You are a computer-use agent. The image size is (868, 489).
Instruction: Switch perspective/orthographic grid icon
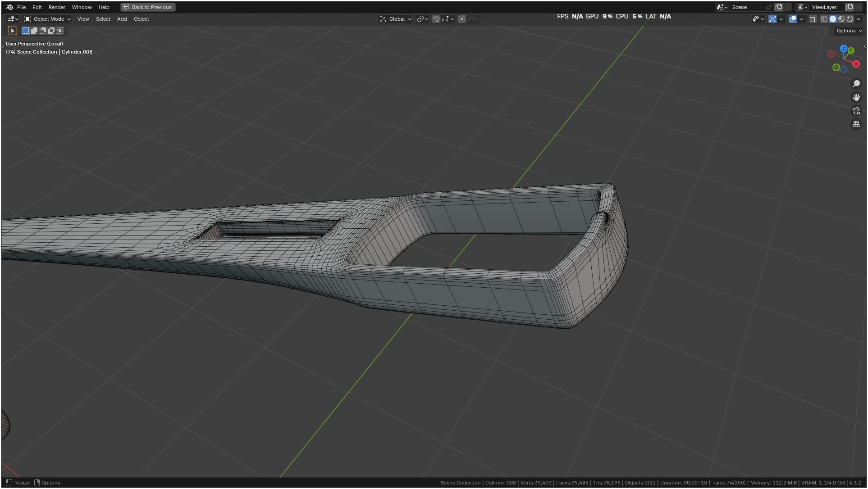[856, 124]
